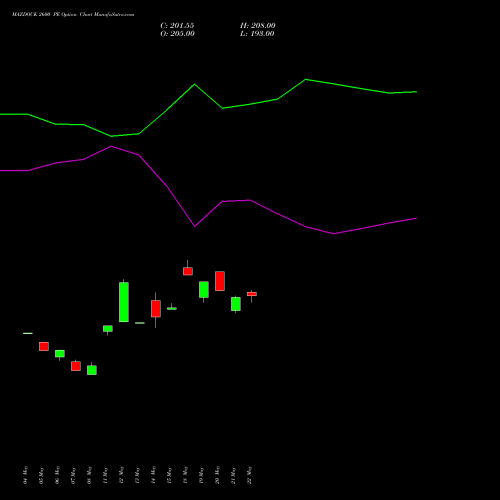Click the 12 May date label
The image size is (500, 500).
tap(122, 475)
